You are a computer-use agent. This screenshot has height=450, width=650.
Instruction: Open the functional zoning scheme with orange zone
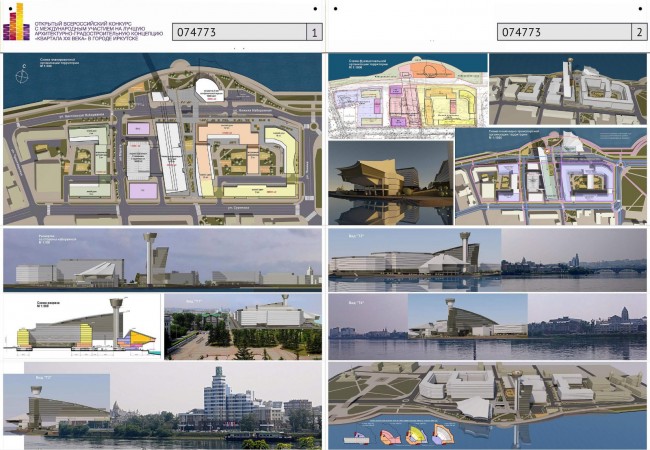(408, 96)
